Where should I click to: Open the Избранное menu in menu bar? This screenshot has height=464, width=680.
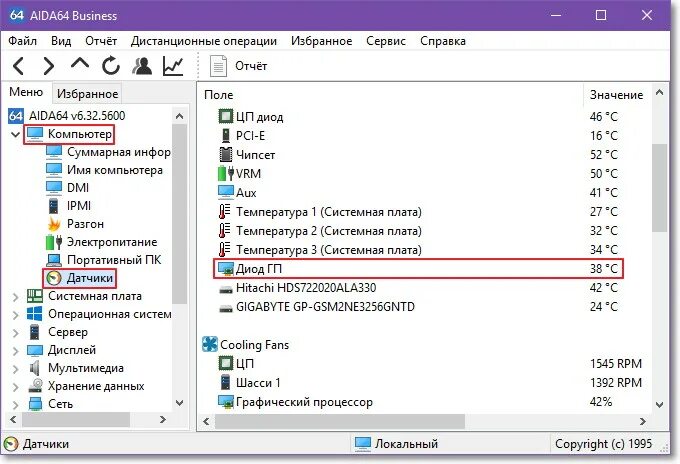pyautogui.click(x=321, y=41)
